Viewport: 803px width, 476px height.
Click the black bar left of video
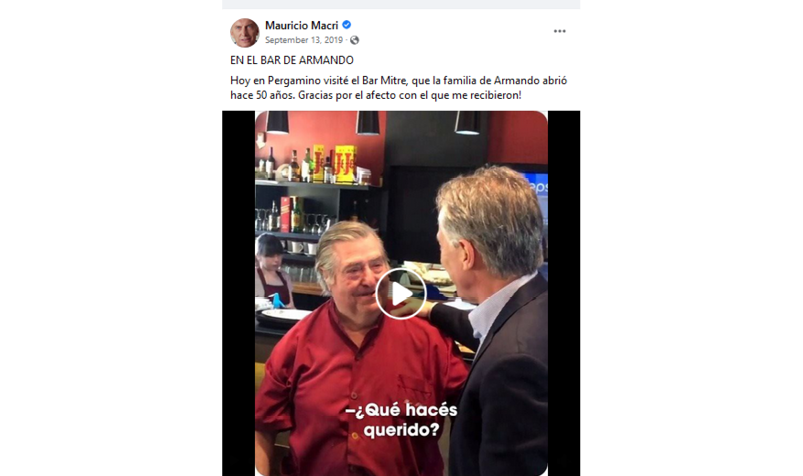239,293
